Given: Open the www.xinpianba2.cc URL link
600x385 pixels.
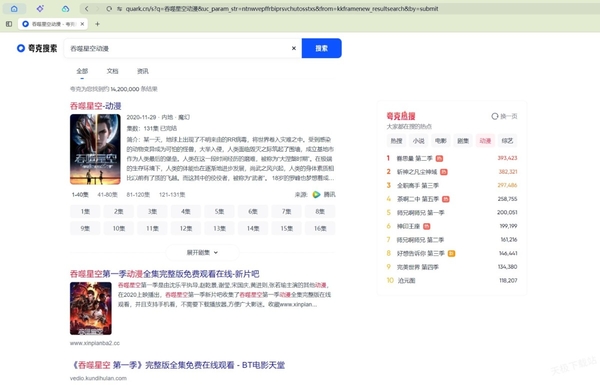Looking at the screenshot, I should tap(95, 343).
